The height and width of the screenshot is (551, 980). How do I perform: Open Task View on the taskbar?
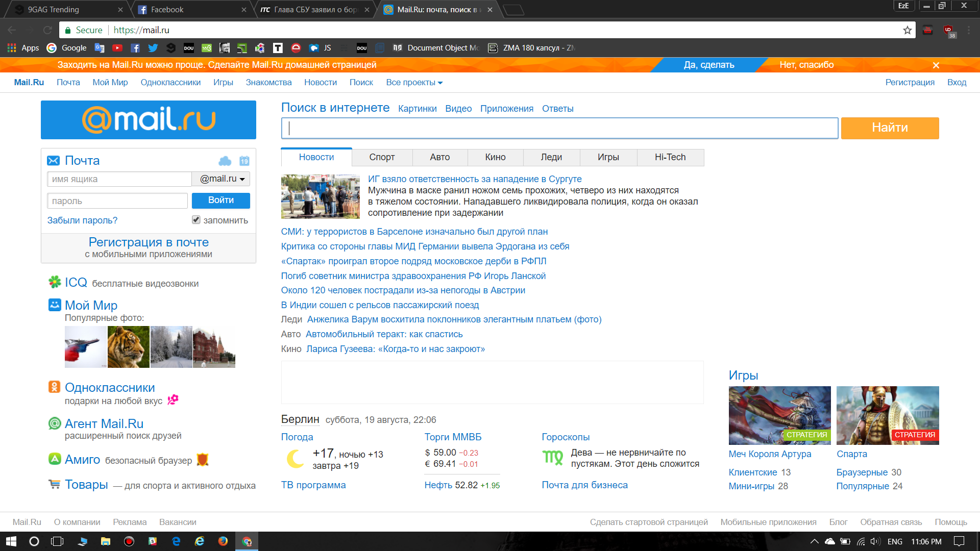(x=57, y=541)
